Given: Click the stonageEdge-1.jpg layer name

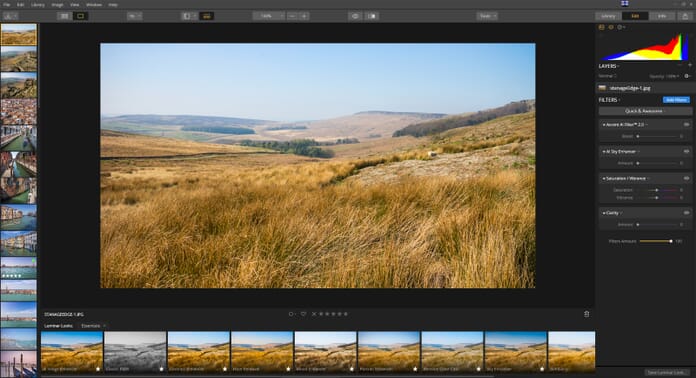Looking at the screenshot, I should tap(630, 88).
